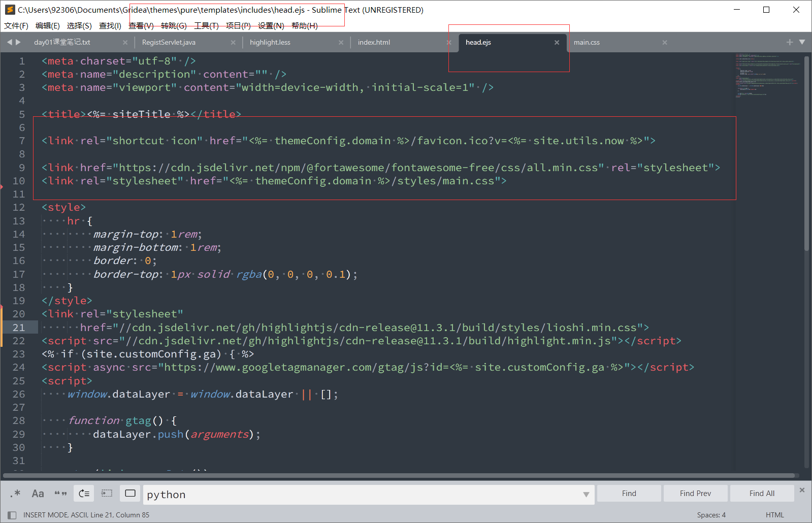The height and width of the screenshot is (523, 812).
Task: Toggle case sensitive search option
Action: (38, 493)
